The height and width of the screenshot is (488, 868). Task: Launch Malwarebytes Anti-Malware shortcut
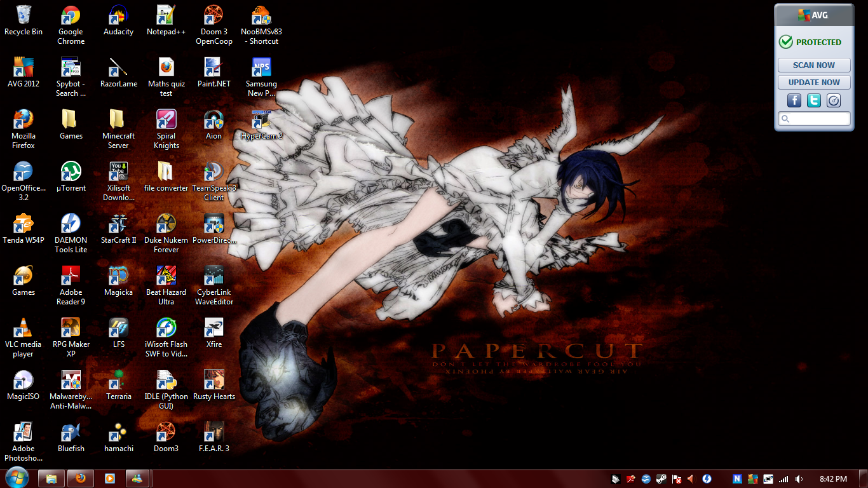click(71, 390)
